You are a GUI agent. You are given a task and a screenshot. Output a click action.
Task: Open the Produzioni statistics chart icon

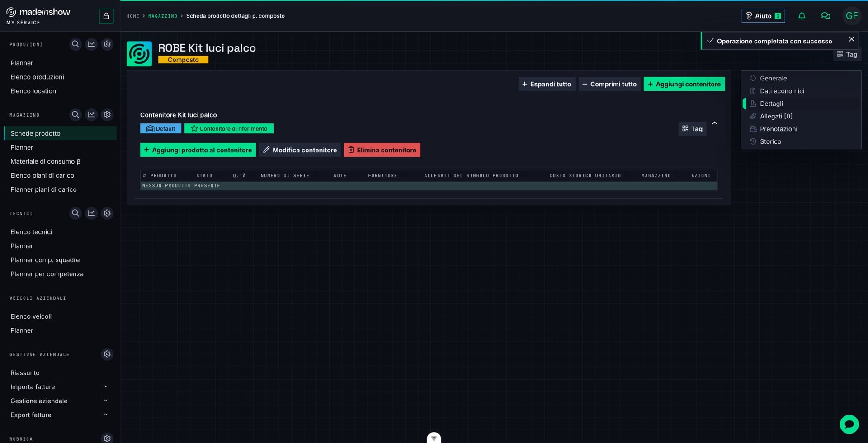pyautogui.click(x=91, y=44)
